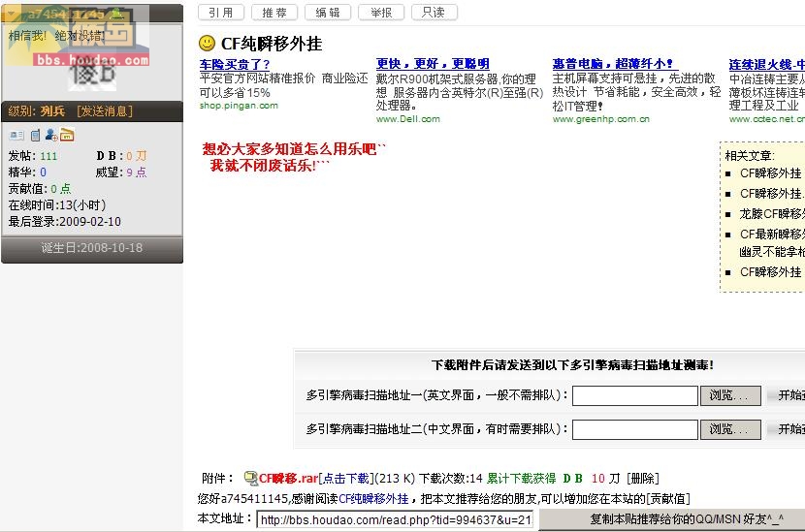Click the 引用 quote button
Viewport: 805px width, 532px height.
(221, 13)
